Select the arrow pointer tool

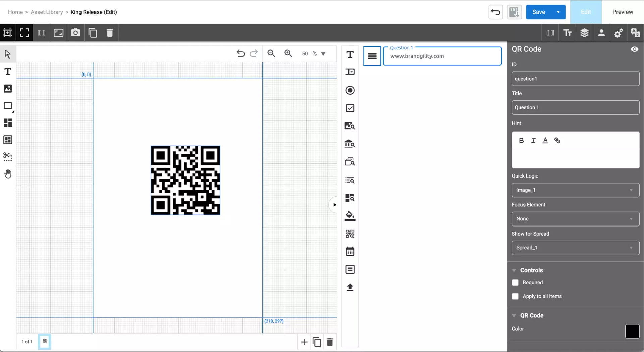point(8,54)
